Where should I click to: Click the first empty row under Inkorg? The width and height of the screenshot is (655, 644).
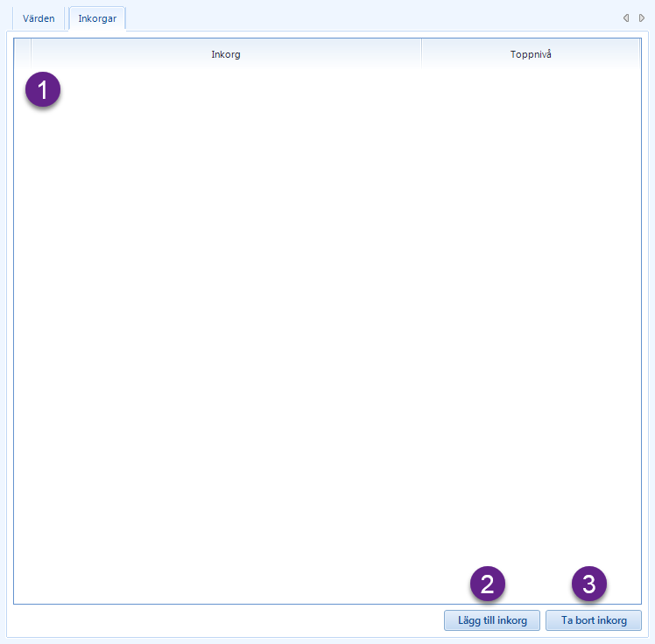(x=226, y=77)
